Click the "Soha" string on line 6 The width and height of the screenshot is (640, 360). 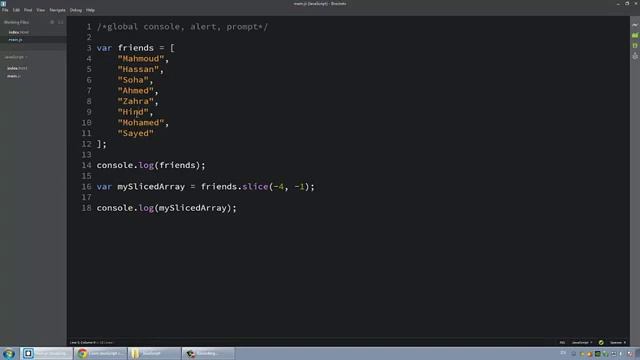click(133, 80)
